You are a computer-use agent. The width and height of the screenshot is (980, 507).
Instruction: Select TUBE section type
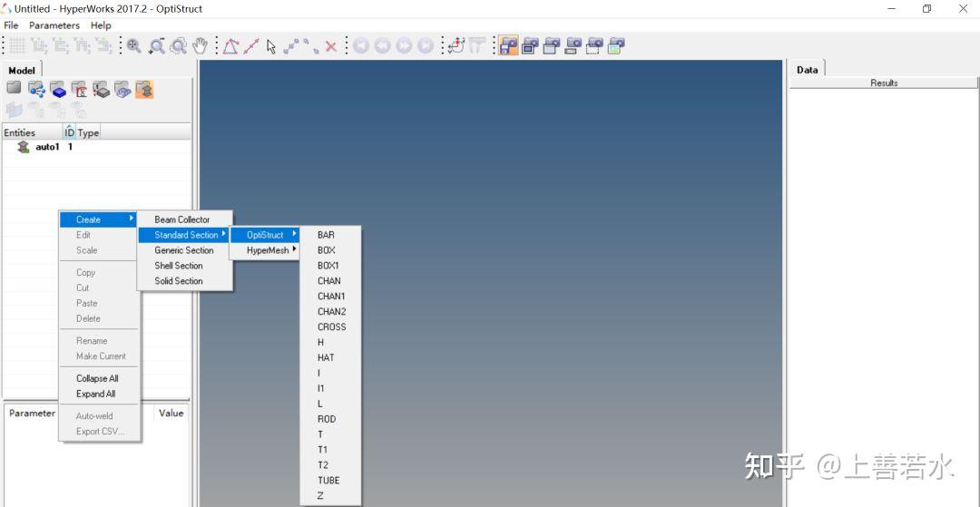[330, 480]
